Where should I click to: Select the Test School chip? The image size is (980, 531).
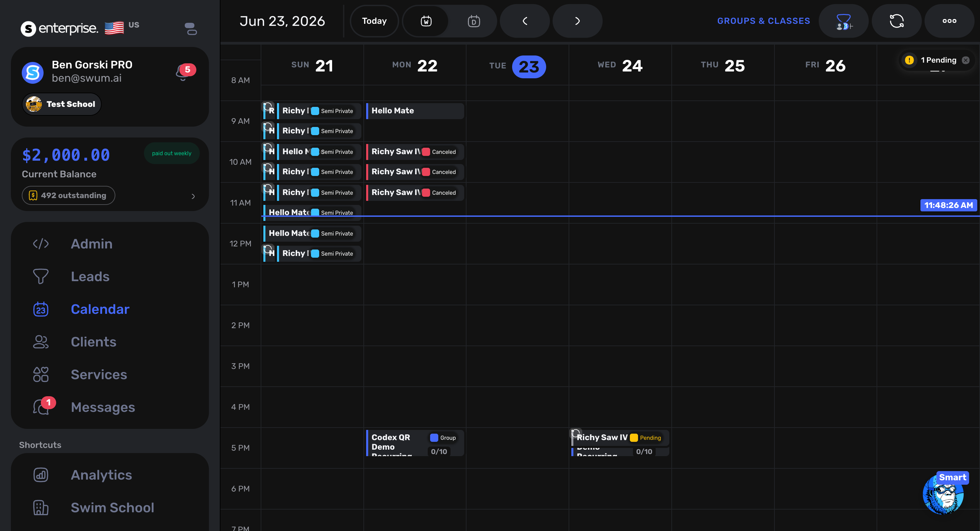click(62, 104)
